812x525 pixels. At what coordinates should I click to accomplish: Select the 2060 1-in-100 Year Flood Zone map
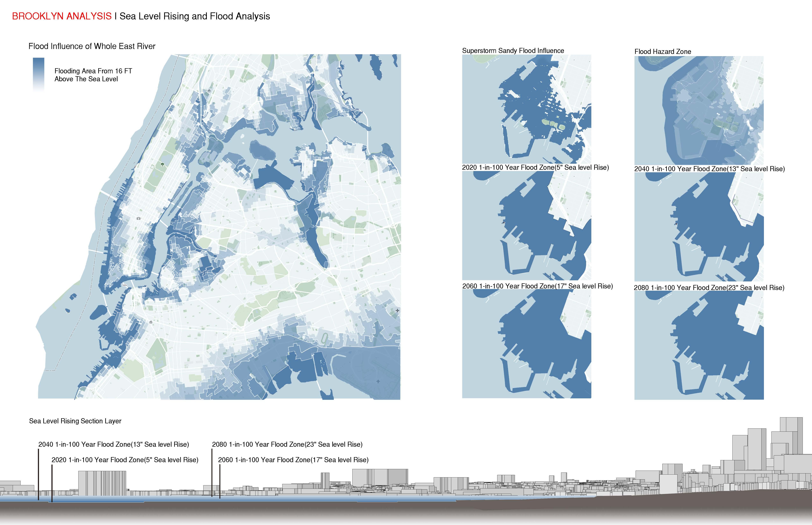pos(526,344)
